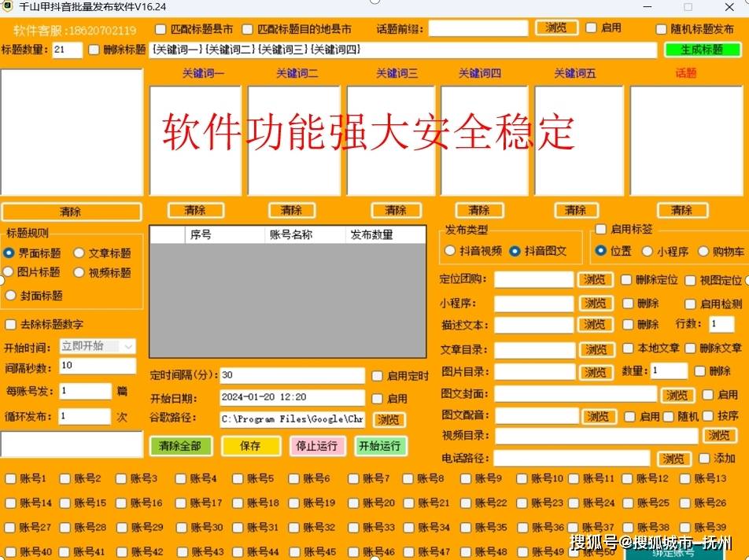Viewport: 749px width, 560px height.
Task: Check the 匹配标题目的地县市 checkbox
Action: [247, 30]
